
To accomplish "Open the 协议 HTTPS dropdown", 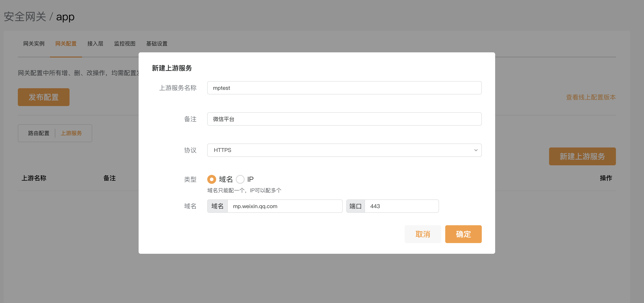I will [x=344, y=150].
